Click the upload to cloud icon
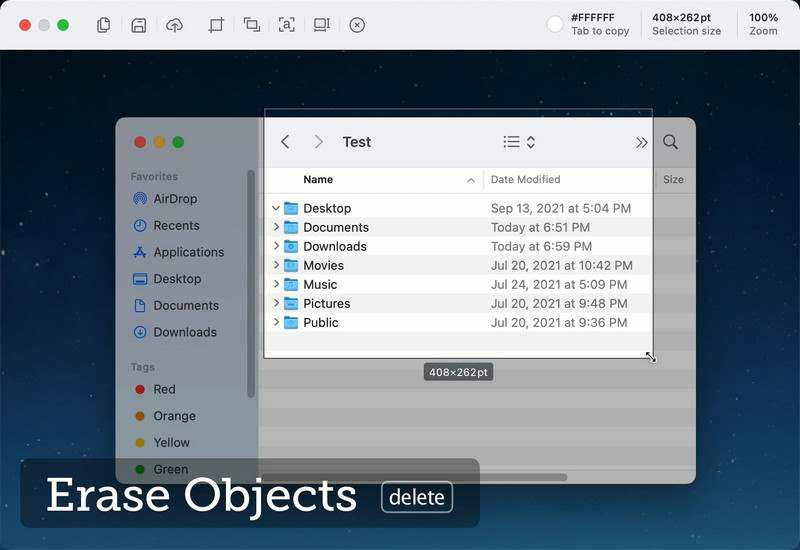This screenshot has height=550, width=800. pyautogui.click(x=174, y=25)
